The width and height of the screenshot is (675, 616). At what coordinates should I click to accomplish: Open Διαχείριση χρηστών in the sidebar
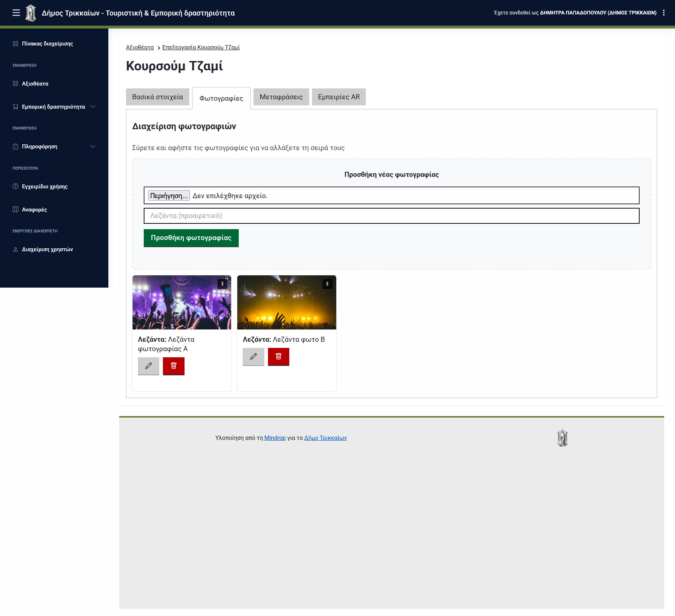click(x=47, y=249)
